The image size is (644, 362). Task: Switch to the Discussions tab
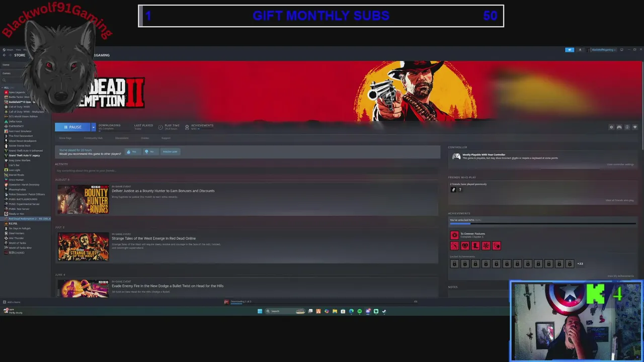[122, 138]
